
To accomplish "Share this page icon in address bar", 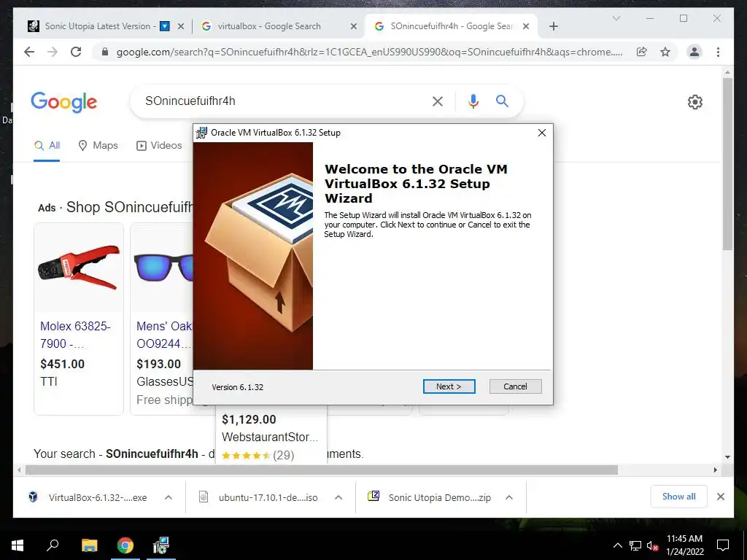I will tap(642, 52).
